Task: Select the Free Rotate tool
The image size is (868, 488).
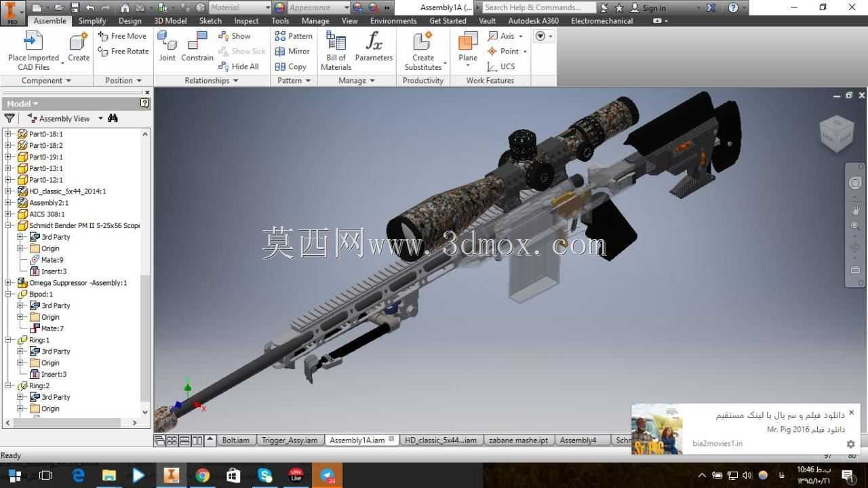Action: (x=123, y=51)
